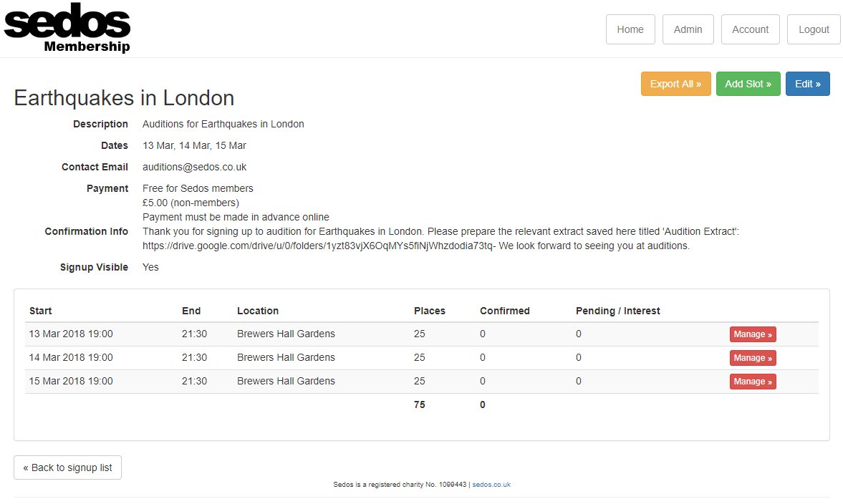
Task: Go back to signup list
Action: pos(67,467)
